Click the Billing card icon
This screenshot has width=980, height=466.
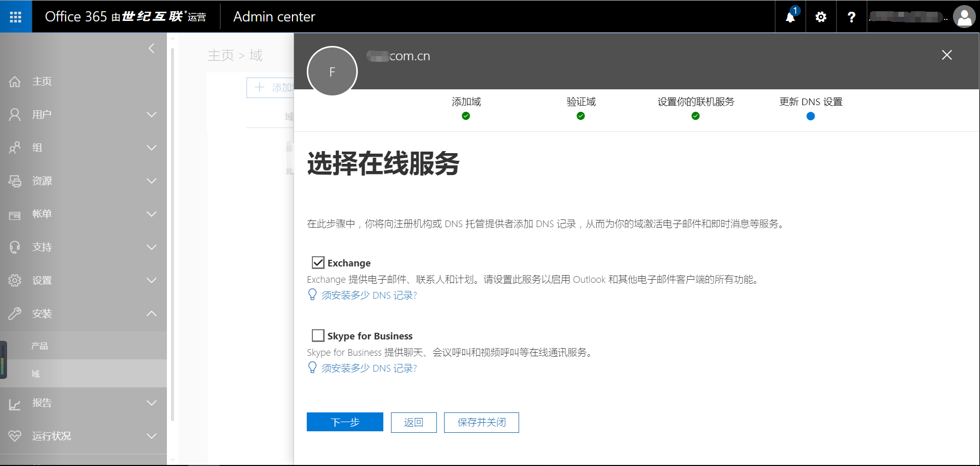15,215
